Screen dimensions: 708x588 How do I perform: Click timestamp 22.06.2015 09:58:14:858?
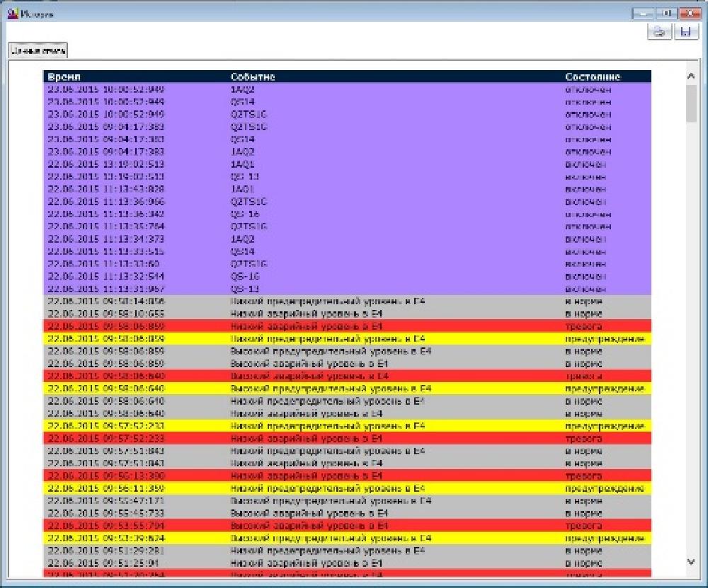click(x=106, y=301)
